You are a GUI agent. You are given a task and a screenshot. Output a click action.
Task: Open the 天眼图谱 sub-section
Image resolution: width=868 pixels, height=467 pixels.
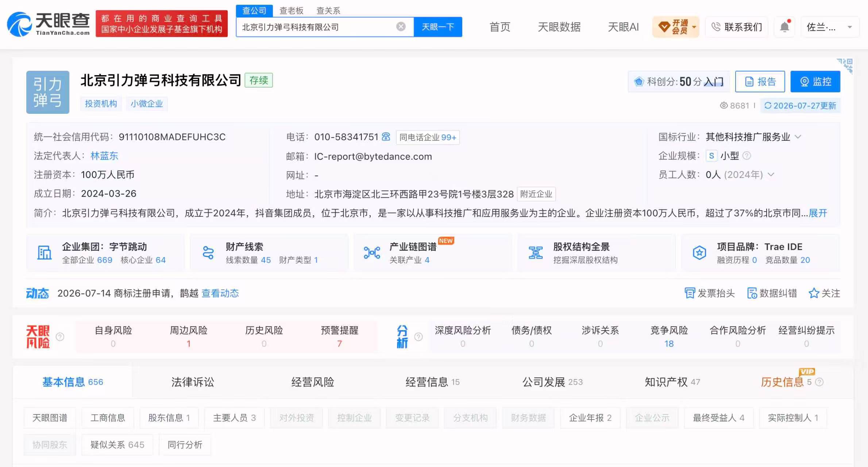[x=50, y=418]
